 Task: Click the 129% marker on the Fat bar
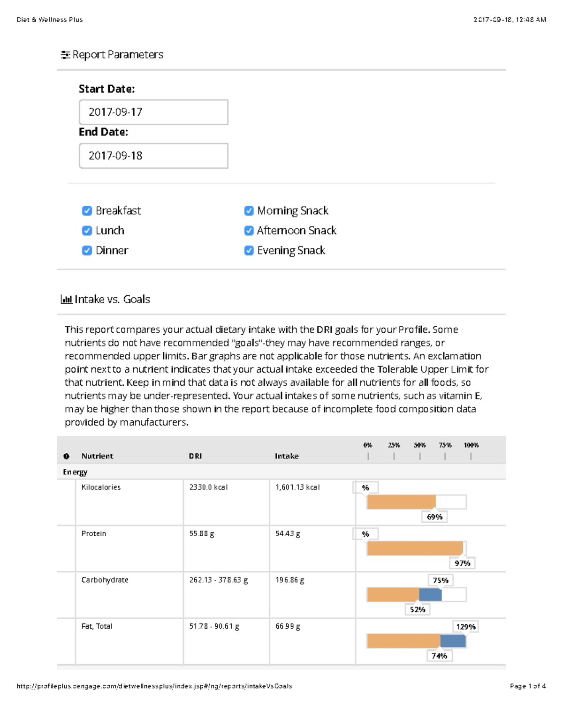[465, 626]
